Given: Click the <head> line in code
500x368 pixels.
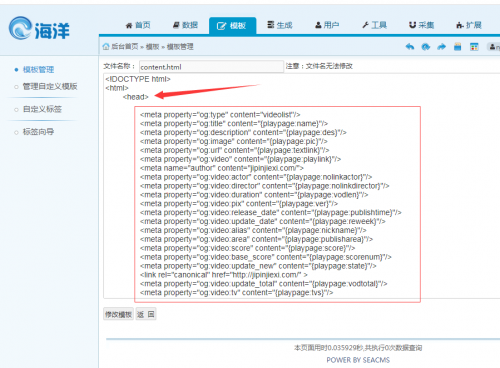Looking at the screenshot, I should [136, 97].
